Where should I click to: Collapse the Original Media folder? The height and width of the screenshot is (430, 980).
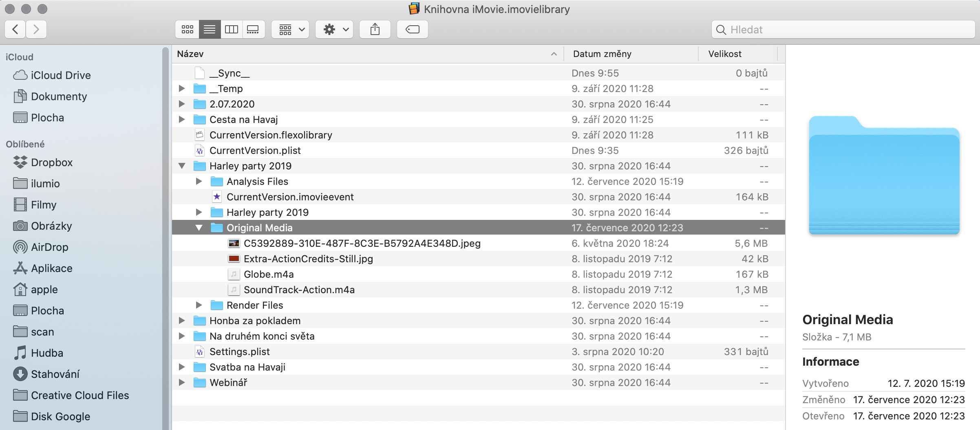(199, 228)
